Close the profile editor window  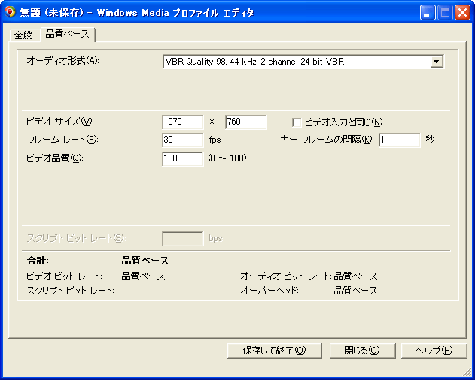coord(463,13)
